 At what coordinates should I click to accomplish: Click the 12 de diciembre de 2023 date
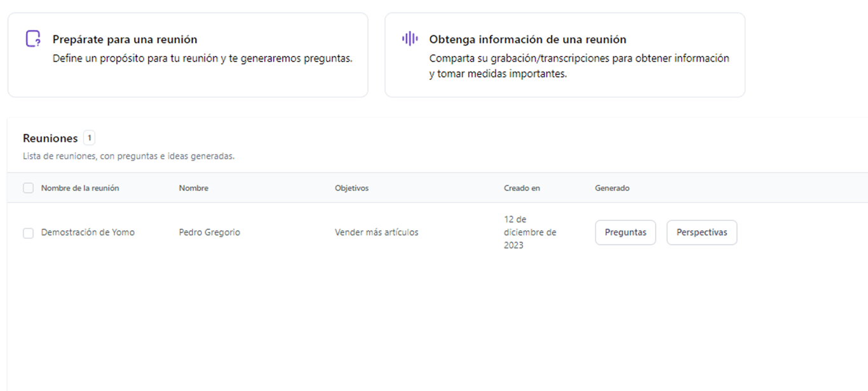529,232
